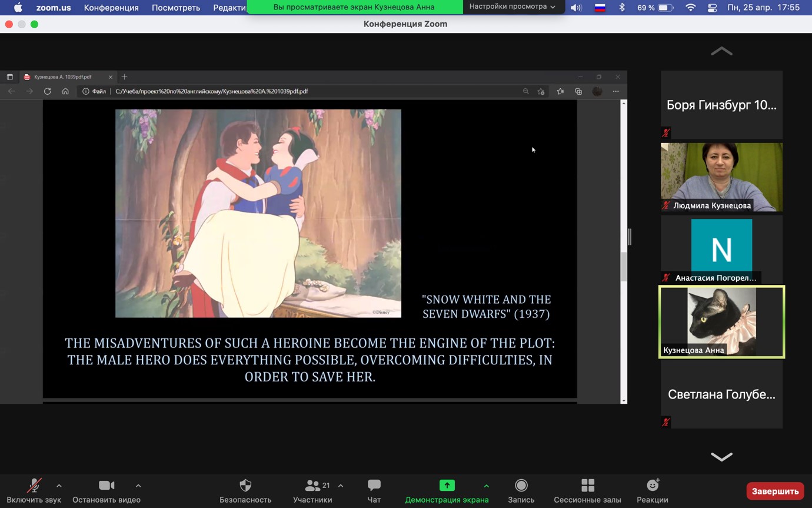Image resolution: width=812 pixels, height=508 pixels.
Task: Open the Участники participants panel
Action: 312,491
